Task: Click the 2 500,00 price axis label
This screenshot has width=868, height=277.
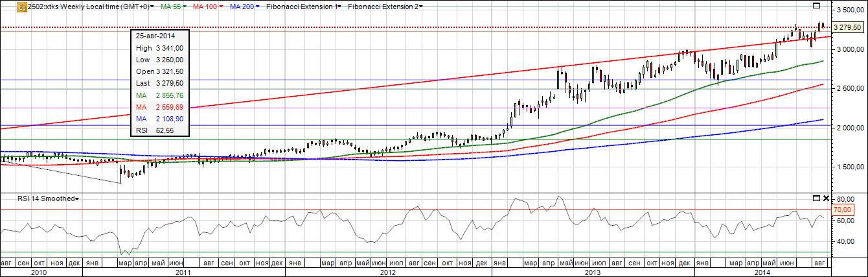Action: (852, 88)
